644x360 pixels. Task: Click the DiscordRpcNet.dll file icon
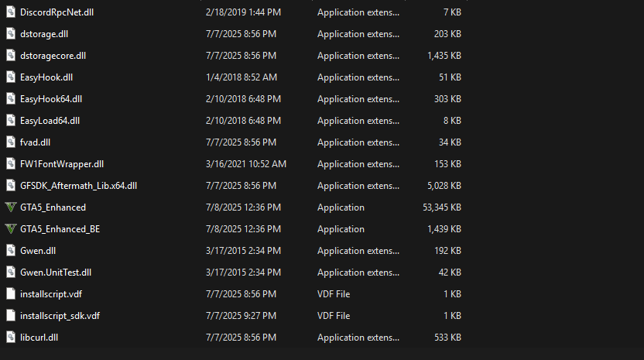point(10,12)
